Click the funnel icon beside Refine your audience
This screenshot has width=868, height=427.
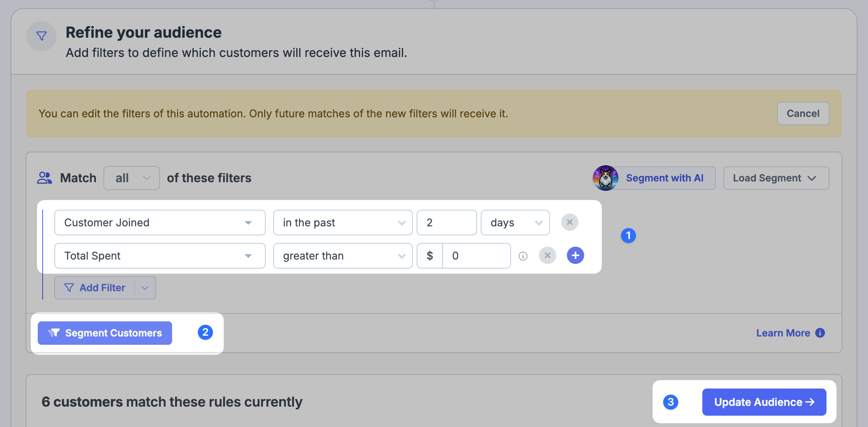(42, 36)
